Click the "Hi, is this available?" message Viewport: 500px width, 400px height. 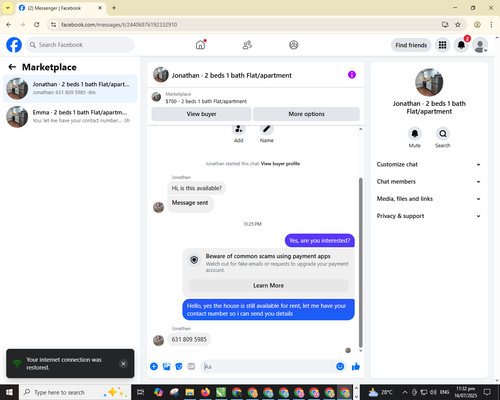[197, 188]
